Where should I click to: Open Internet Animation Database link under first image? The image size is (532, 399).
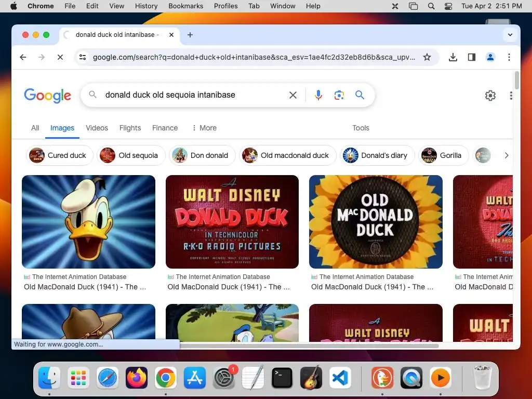point(79,277)
